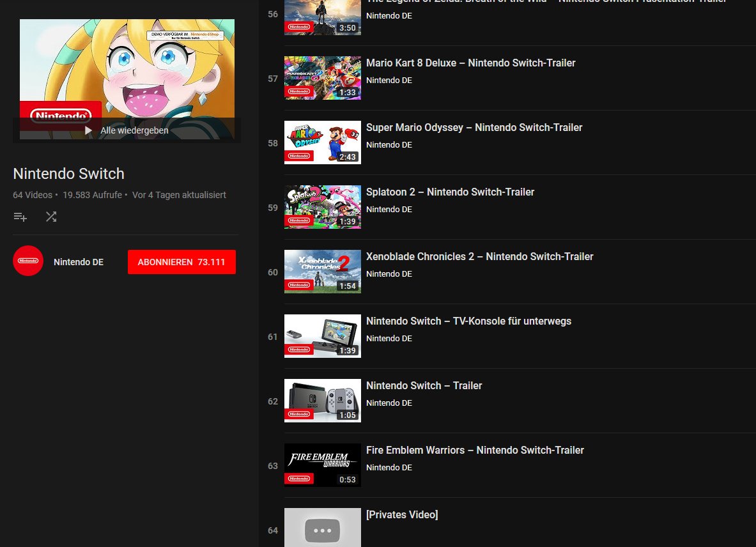Play all videos with Alle wiedergeben

(x=127, y=130)
